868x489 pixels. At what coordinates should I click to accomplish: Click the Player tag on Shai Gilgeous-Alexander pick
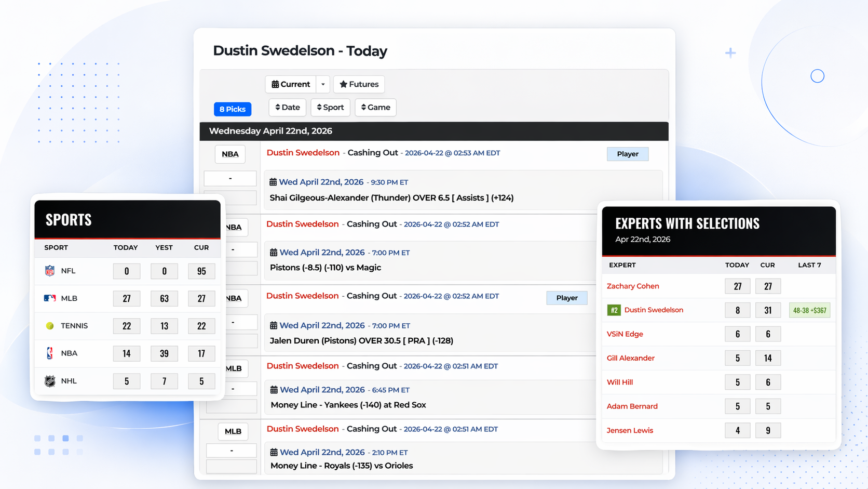[627, 154]
